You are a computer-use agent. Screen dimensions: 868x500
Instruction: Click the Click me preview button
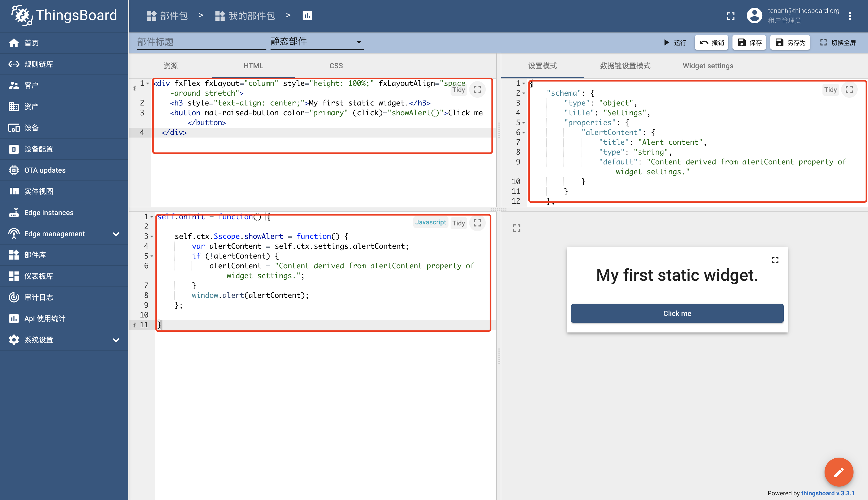677,313
